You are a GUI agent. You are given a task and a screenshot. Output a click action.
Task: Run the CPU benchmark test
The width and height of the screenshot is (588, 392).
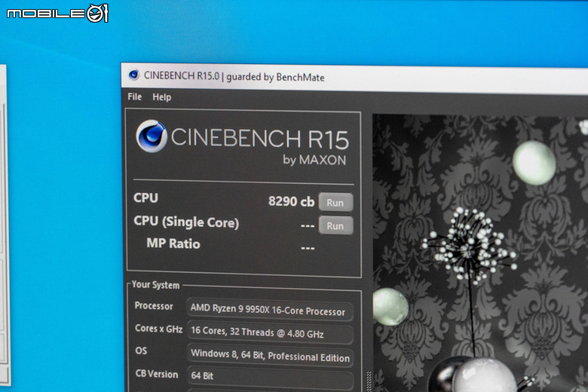(x=335, y=202)
